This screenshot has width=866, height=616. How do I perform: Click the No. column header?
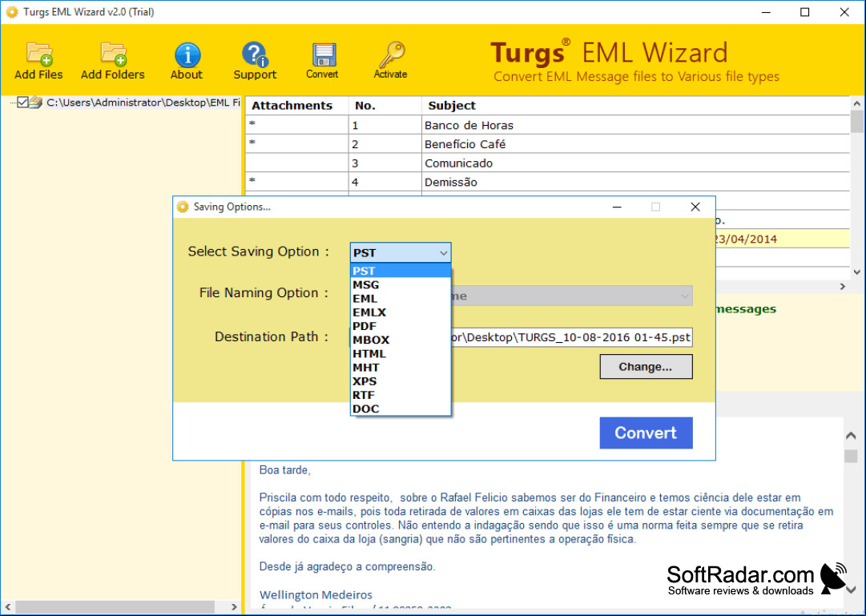click(385, 106)
